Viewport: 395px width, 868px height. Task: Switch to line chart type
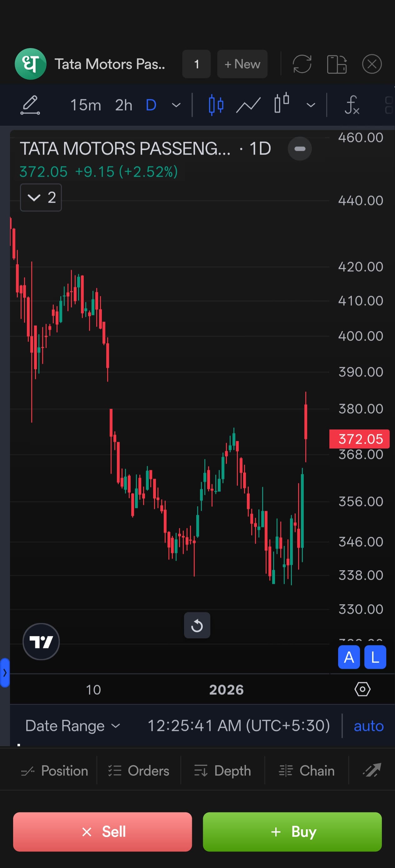248,105
